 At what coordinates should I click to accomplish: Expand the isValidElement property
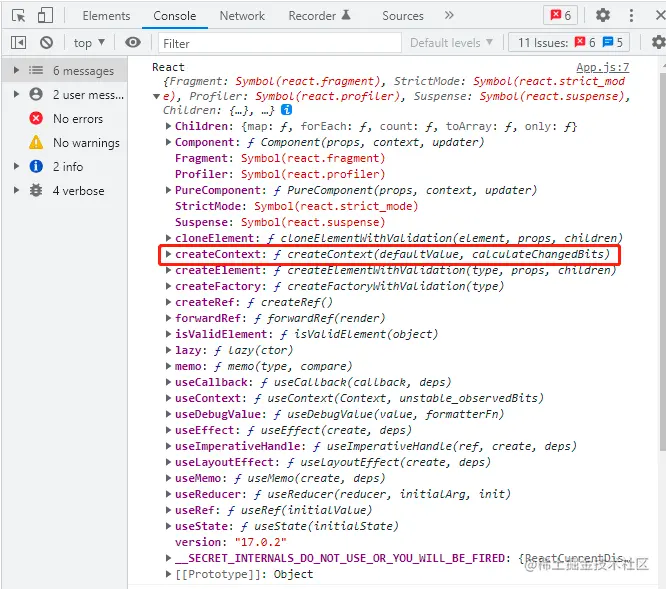click(x=168, y=334)
